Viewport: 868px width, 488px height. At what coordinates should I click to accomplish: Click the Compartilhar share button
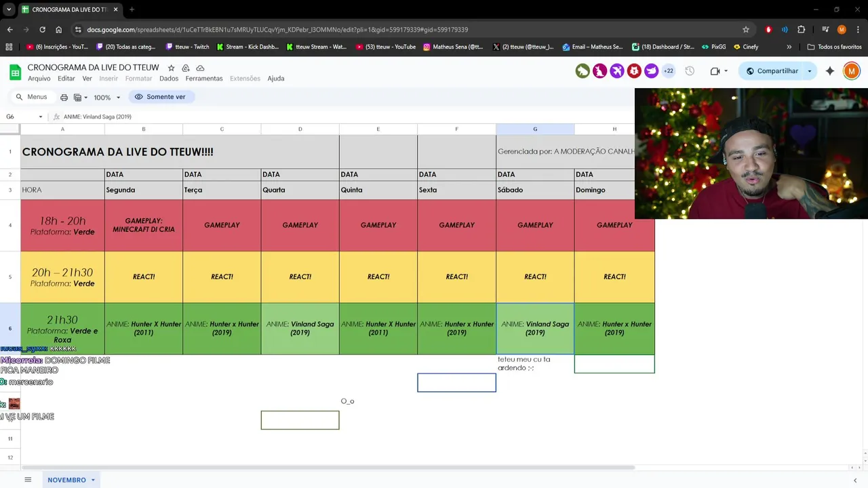click(772, 71)
